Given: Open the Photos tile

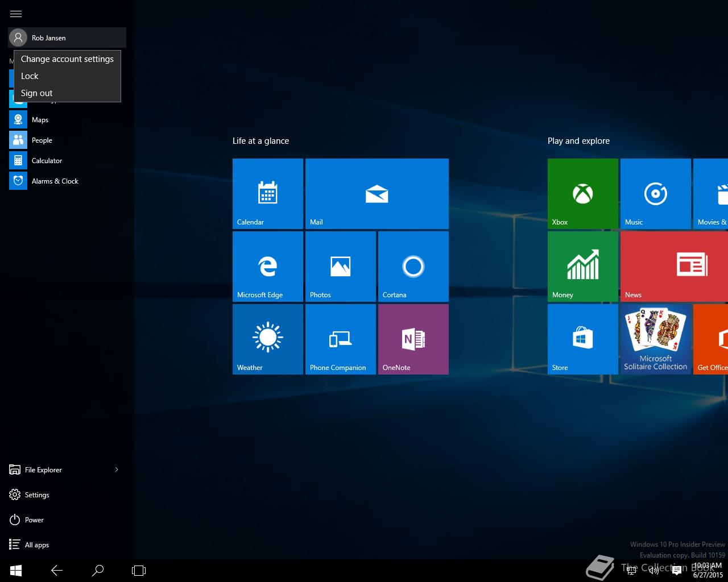Looking at the screenshot, I should coord(341,267).
